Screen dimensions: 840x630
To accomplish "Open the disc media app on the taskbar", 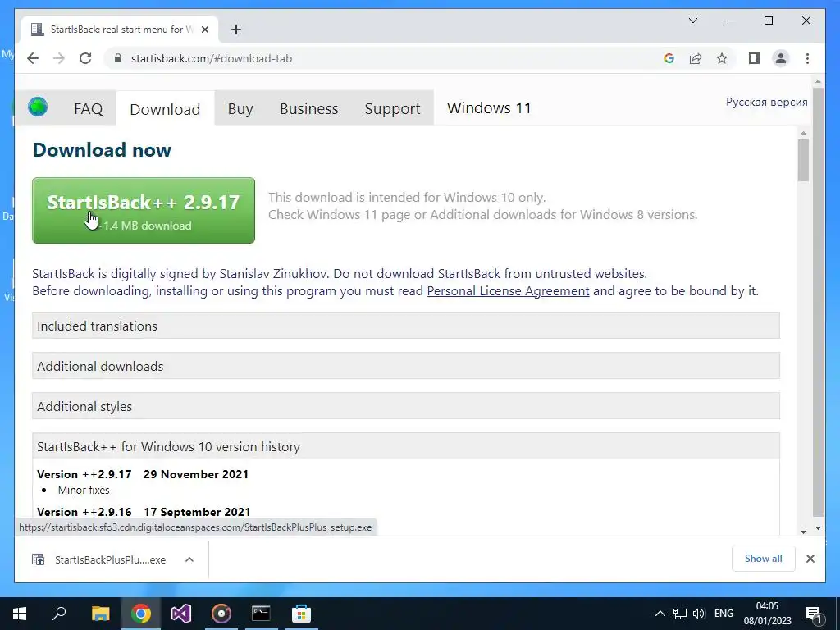I will coord(221,614).
